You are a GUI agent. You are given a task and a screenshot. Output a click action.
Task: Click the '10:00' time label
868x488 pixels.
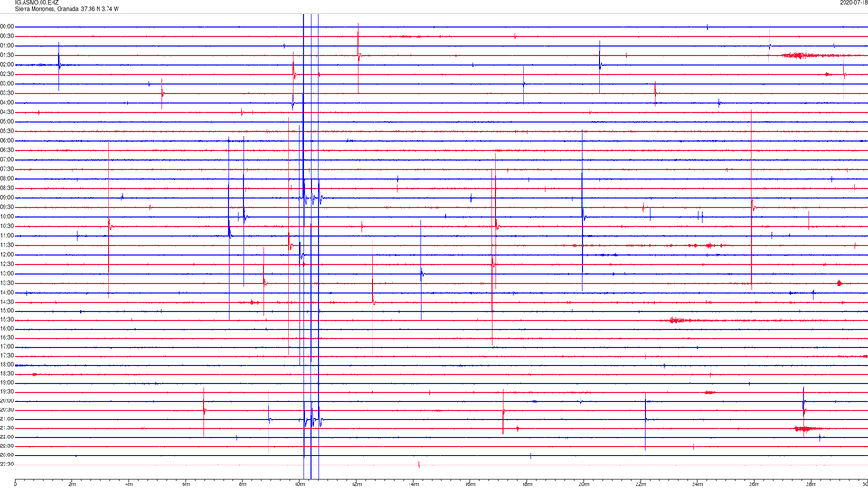(7, 216)
